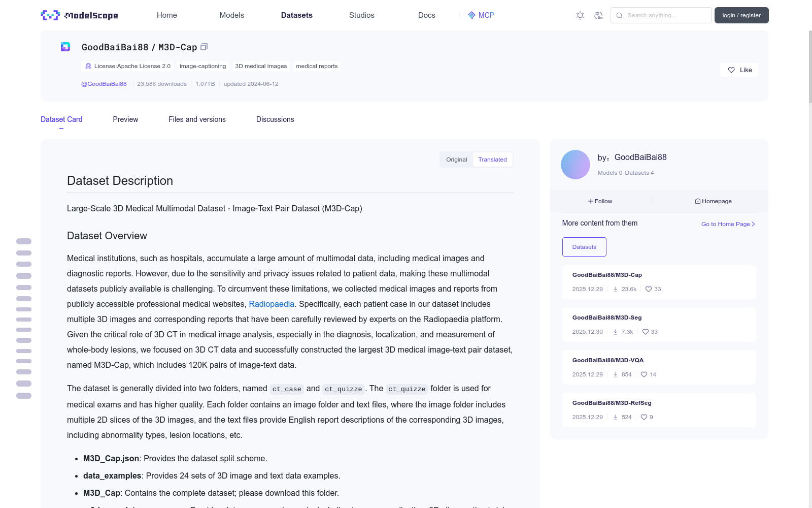The height and width of the screenshot is (508, 812).
Task: Click the medical reports tag
Action: click(x=317, y=66)
